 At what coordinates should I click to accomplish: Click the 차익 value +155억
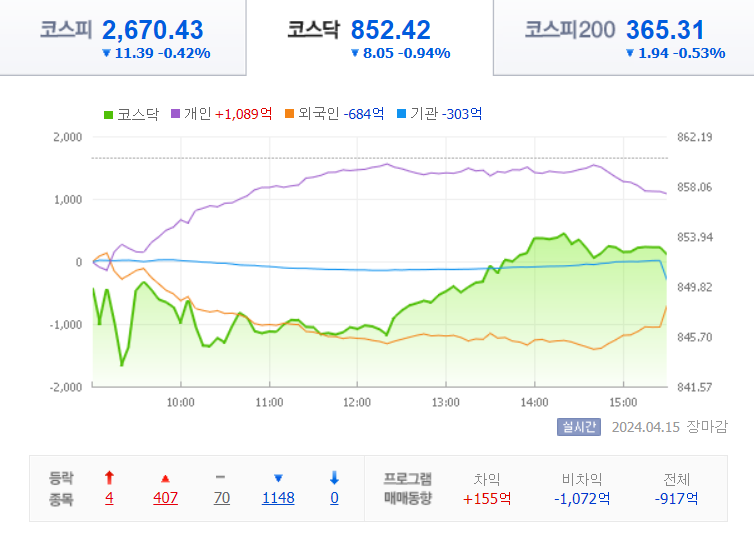[x=487, y=499]
